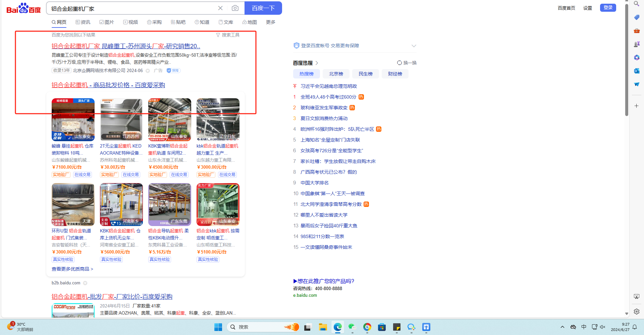644x335 pixels.
Task: Show hidden system tray icons
Action: [x=562, y=327]
